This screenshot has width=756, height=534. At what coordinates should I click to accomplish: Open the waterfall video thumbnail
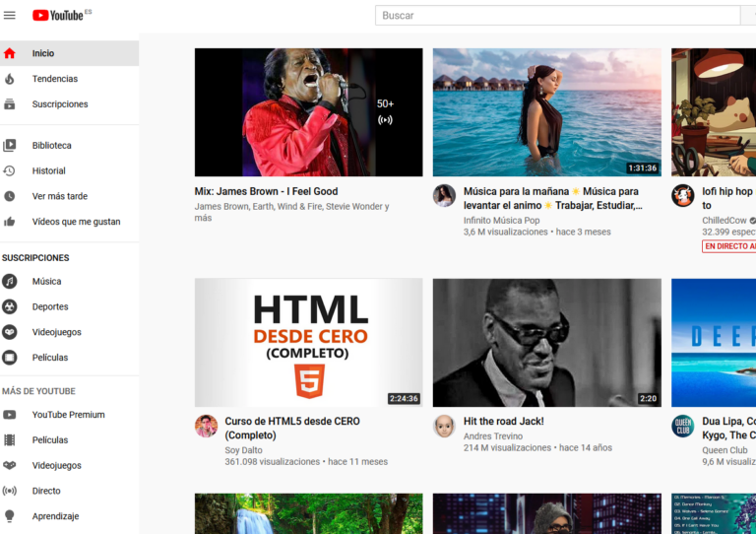point(308,513)
